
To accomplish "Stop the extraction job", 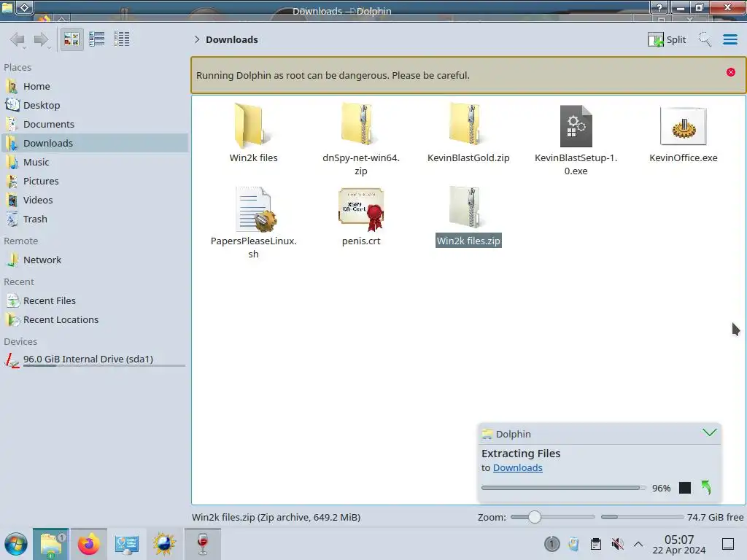I will coord(684,488).
